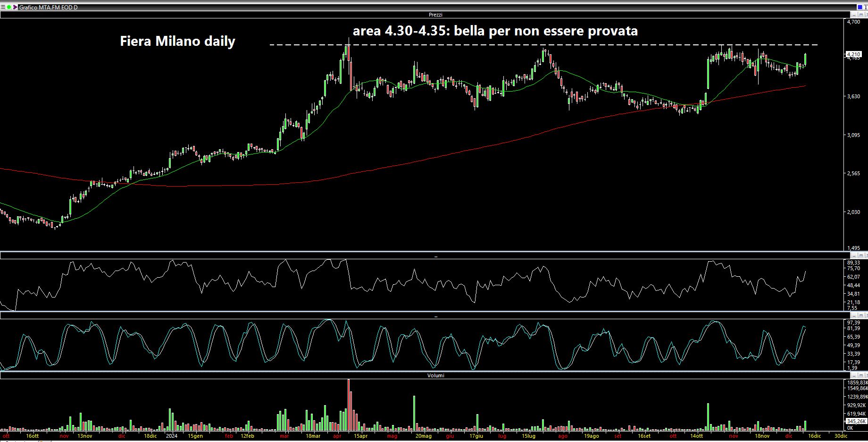Click the purple arrow icon beside Grafico title
This screenshot has height=442, width=868.
[16, 7]
